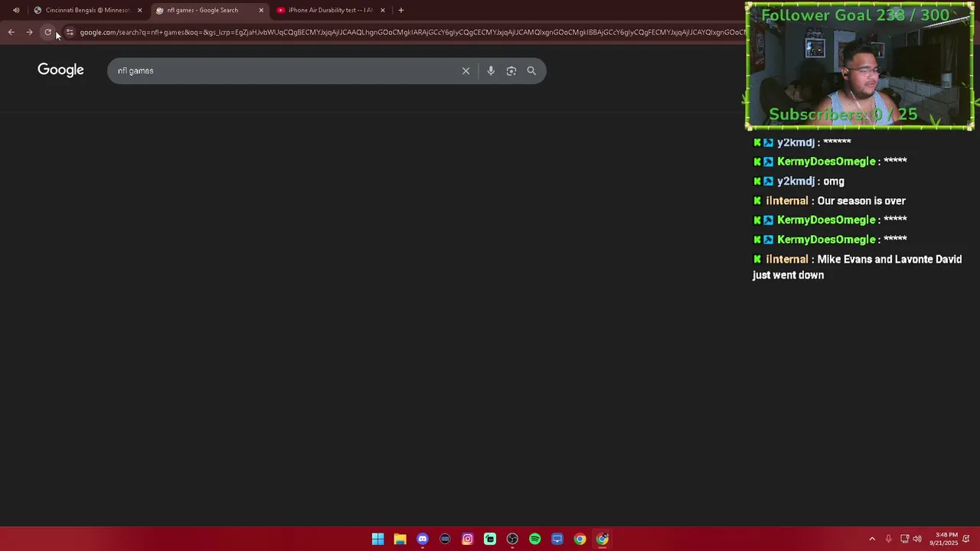Open the Windows Start menu
Image resolution: width=980 pixels, height=551 pixels.
coord(377,539)
